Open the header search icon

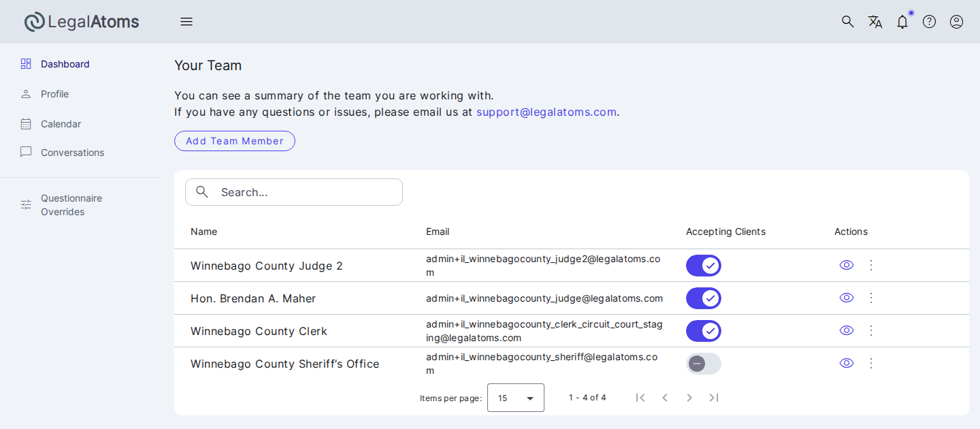tap(848, 22)
